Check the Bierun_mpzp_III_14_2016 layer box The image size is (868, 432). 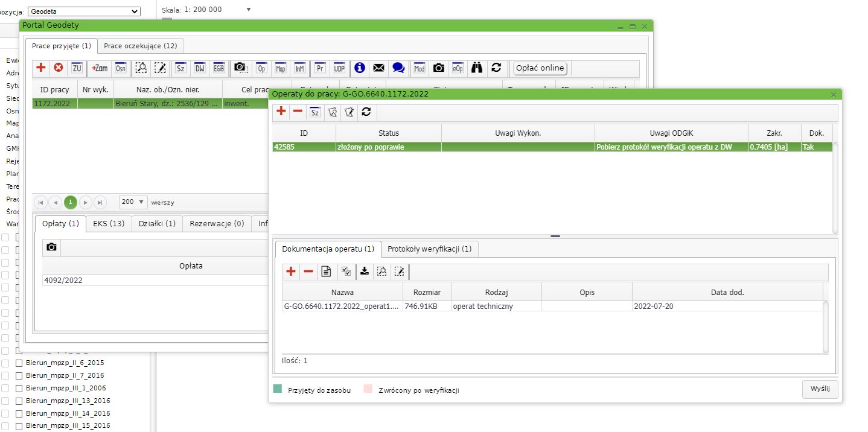click(x=19, y=414)
